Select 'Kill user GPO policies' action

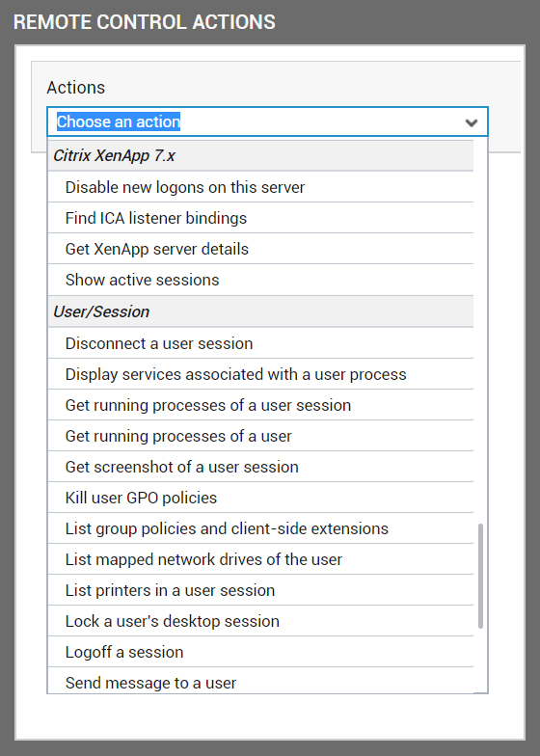tap(260, 498)
